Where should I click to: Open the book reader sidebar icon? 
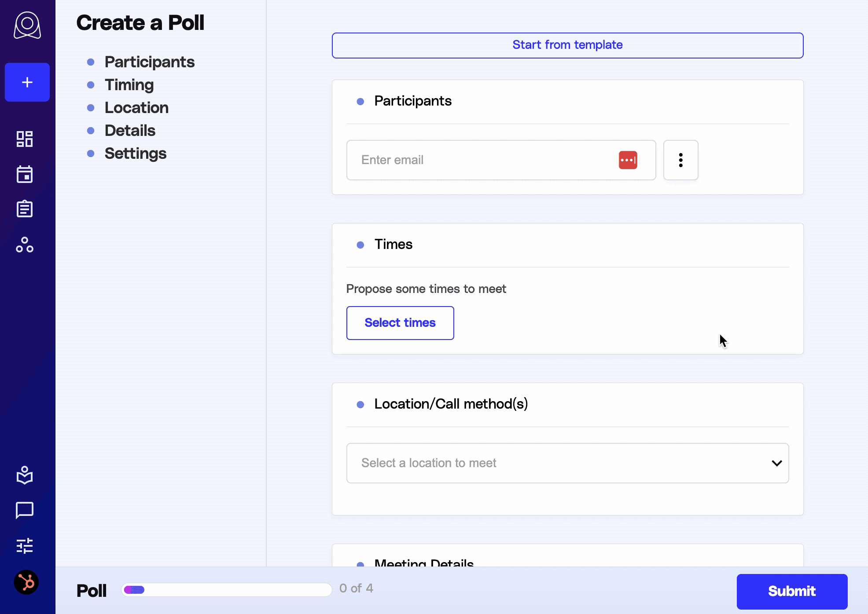coord(25,475)
